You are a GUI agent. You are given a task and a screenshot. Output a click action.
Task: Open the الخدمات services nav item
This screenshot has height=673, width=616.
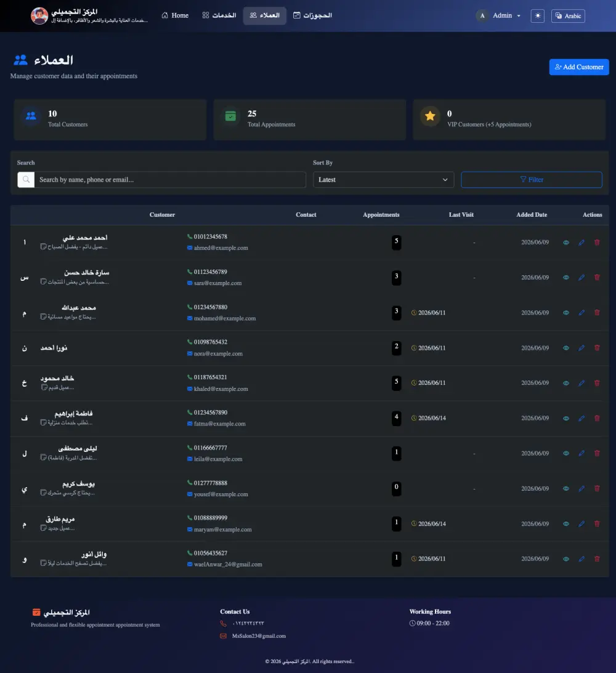(x=219, y=15)
